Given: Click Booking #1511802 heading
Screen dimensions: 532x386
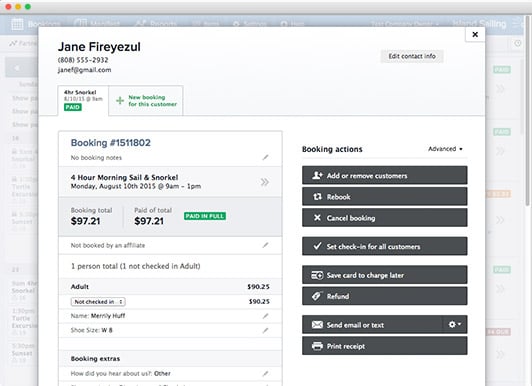Looking at the screenshot, I should pyautogui.click(x=111, y=143).
